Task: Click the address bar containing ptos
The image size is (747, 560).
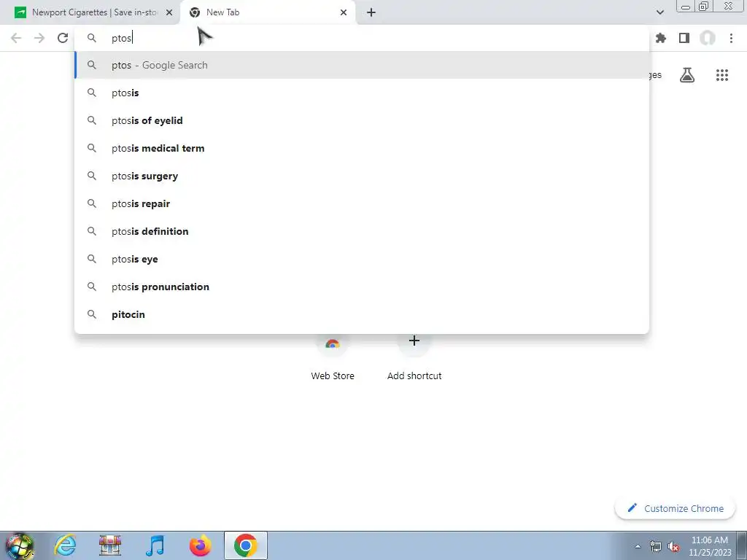Action: pos(362,38)
